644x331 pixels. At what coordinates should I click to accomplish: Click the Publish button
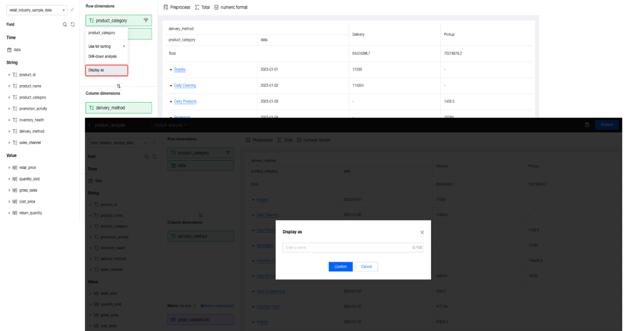pos(607,125)
